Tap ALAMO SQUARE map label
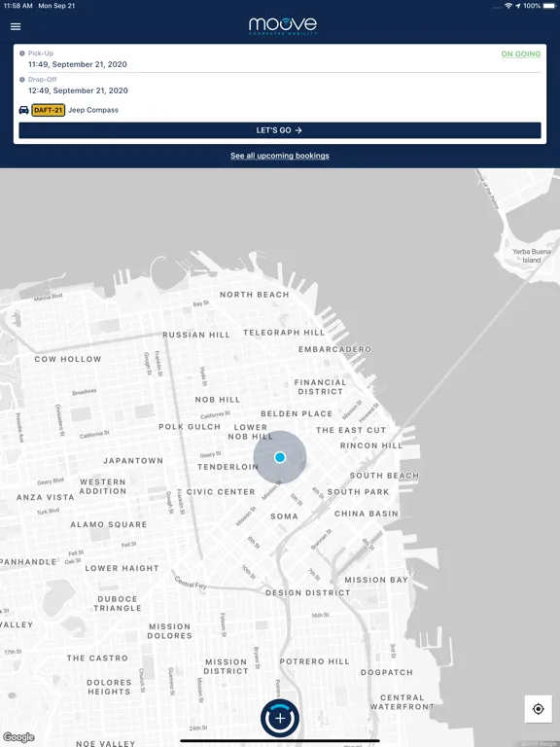This screenshot has height=747, width=560. [109, 524]
